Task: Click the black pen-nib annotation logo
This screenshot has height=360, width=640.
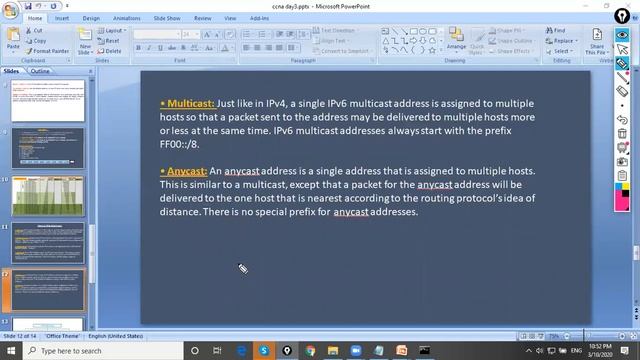Action: pyautogui.click(x=622, y=16)
